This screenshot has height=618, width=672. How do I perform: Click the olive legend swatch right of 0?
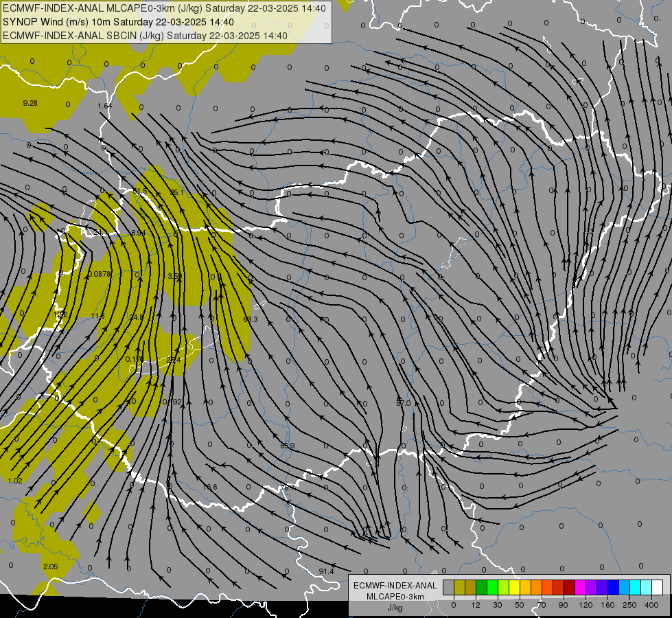(459, 588)
